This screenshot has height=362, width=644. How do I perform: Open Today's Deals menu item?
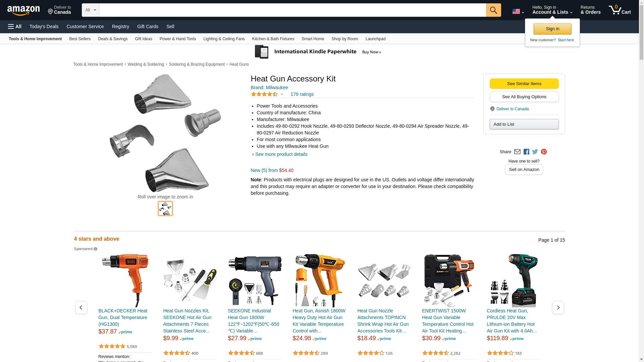click(x=44, y=26)
